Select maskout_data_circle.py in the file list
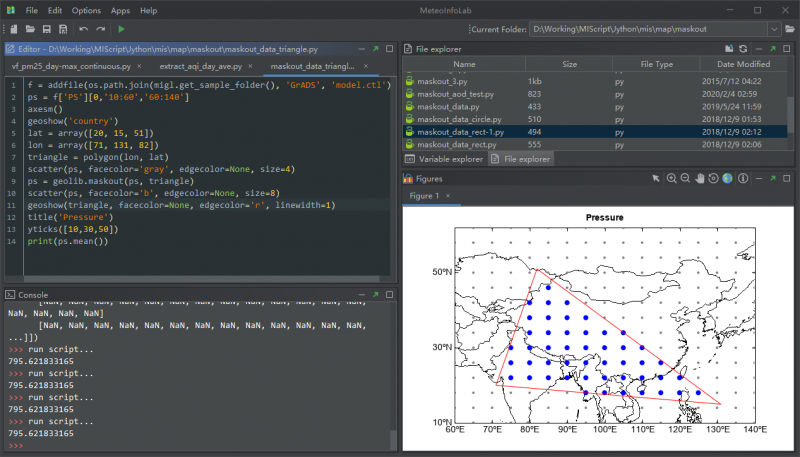The width and height of the screenshot is (800, 457). point(461,118)
